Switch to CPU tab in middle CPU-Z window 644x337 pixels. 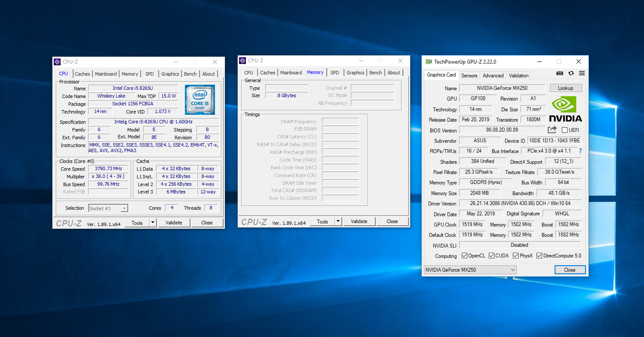coord(249,73)
